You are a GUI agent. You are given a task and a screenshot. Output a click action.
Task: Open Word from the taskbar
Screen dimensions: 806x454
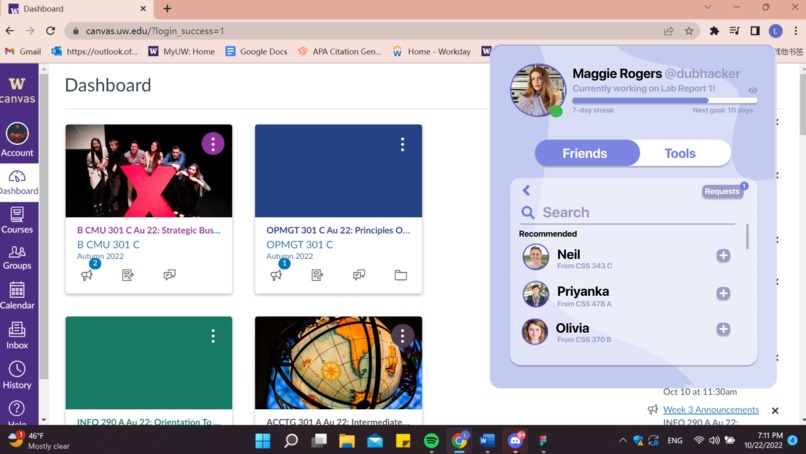pyautogui.click(x=487, y=441)
